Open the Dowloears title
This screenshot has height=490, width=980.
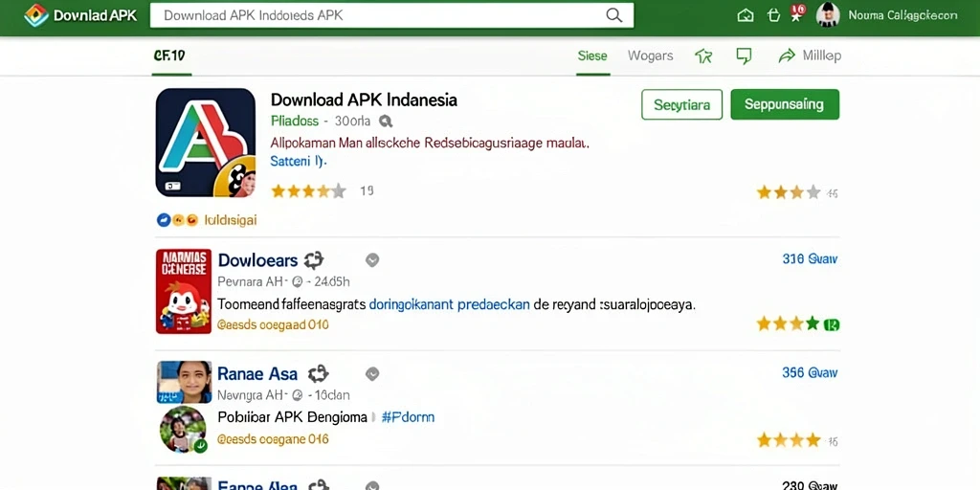point(257,260)
